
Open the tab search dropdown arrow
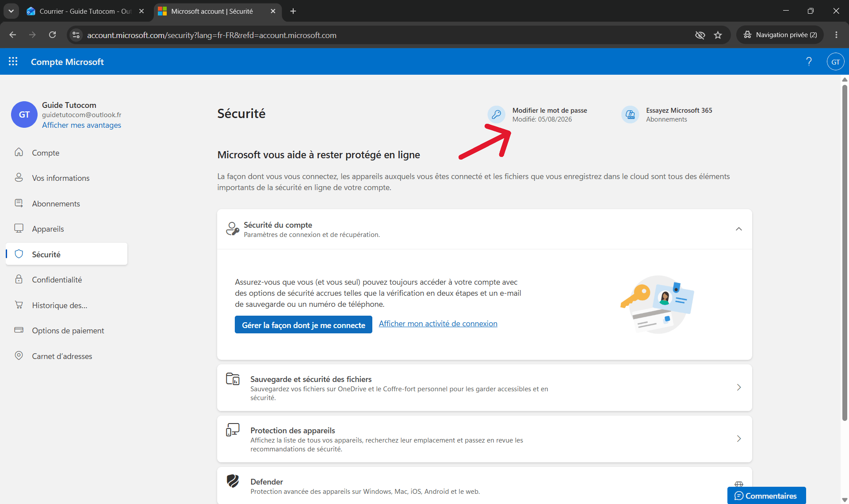tap(11, 11)
